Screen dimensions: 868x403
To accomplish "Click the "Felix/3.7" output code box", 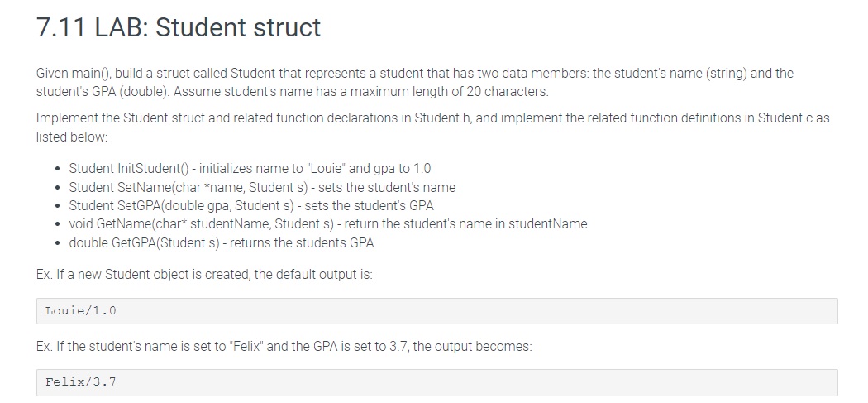I will click(436, 382).
